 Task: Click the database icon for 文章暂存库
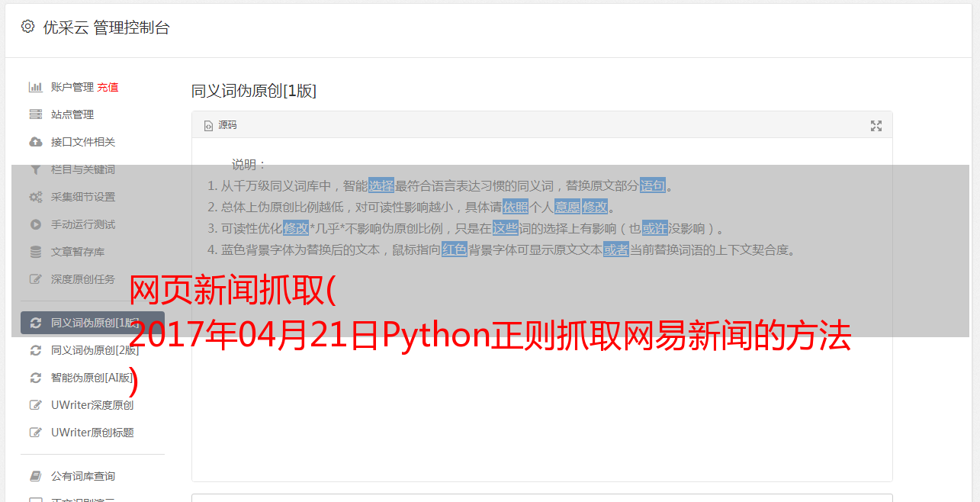pos(35,252)
